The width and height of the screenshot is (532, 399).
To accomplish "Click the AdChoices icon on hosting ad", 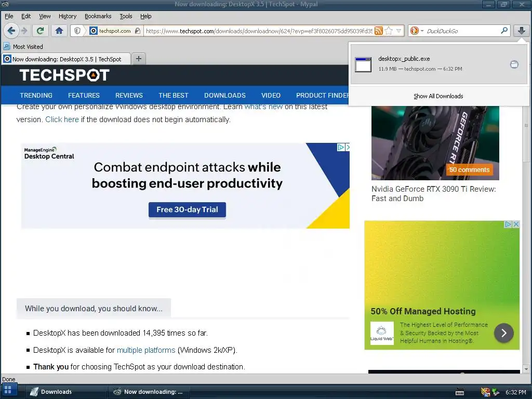I will pos(508,224).
